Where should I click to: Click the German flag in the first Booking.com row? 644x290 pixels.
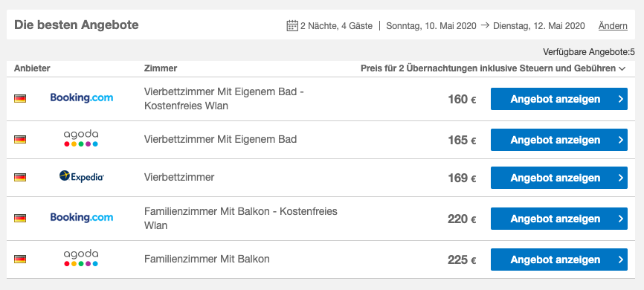(20, 99)
